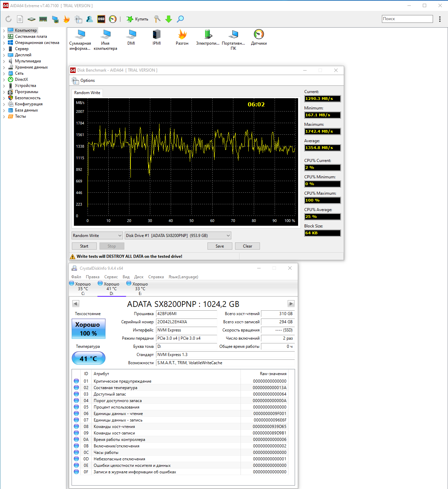This screenshot has width=448, height=489.
Task: Open Файл menu in CrystalDiskInfo
Action: [x=76, y=277]
